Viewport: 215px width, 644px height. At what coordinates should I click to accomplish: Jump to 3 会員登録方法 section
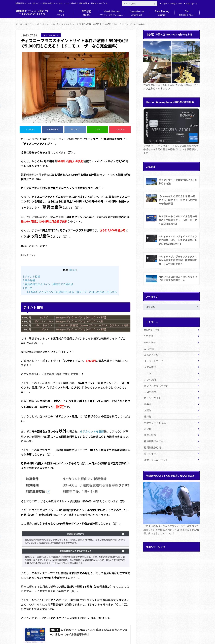(48, 284)
